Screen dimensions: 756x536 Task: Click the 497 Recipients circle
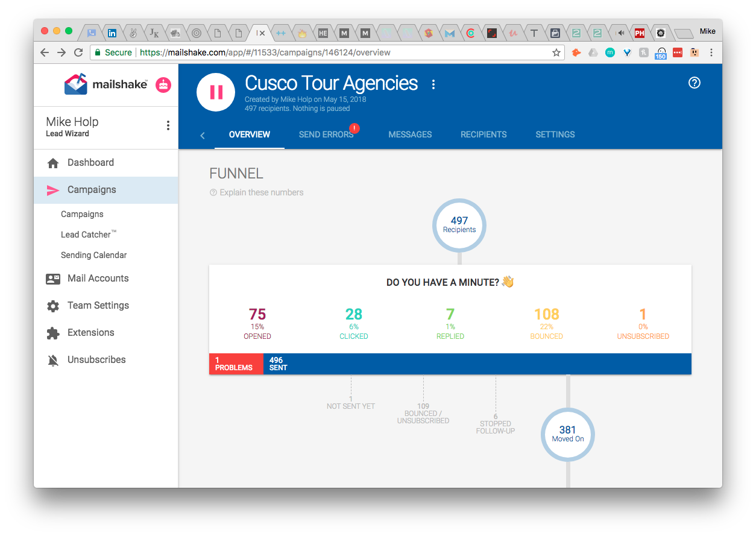coord(459,225)
